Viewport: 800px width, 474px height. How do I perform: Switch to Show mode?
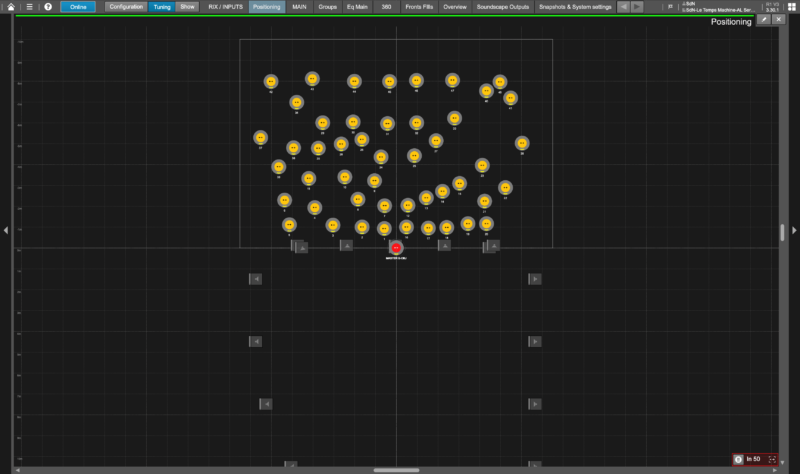187,6
